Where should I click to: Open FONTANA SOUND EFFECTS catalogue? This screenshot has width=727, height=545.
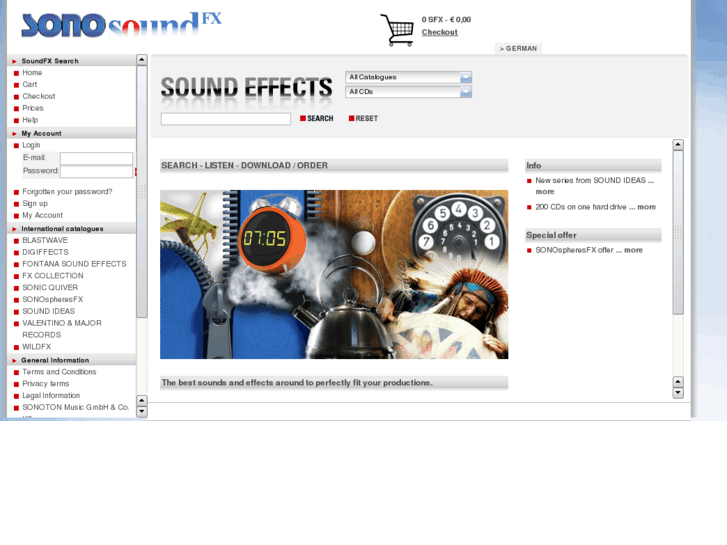74,264
